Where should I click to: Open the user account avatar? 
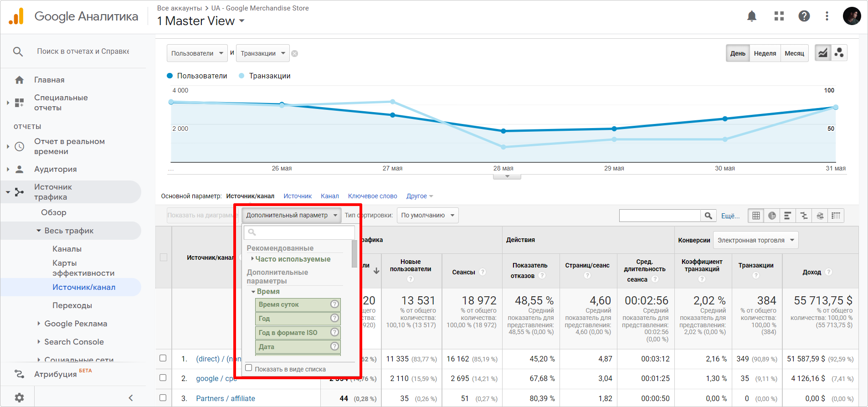852,16
